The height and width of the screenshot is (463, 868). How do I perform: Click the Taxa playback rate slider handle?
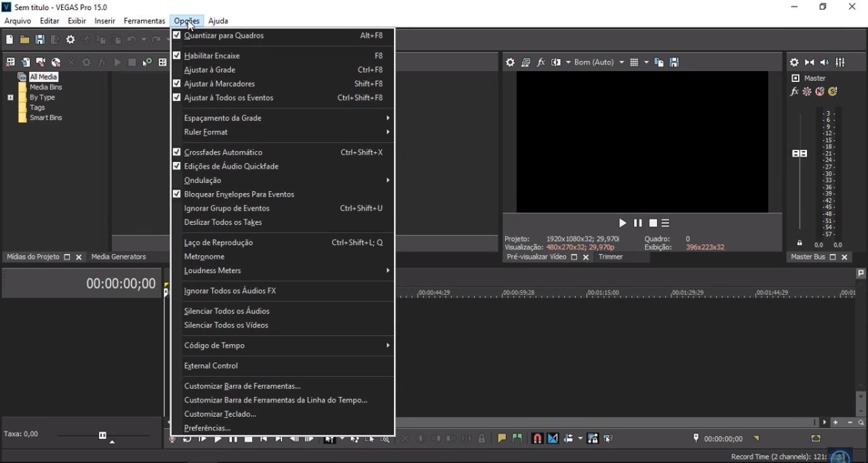pyautogui.click(x=102, y=435)
